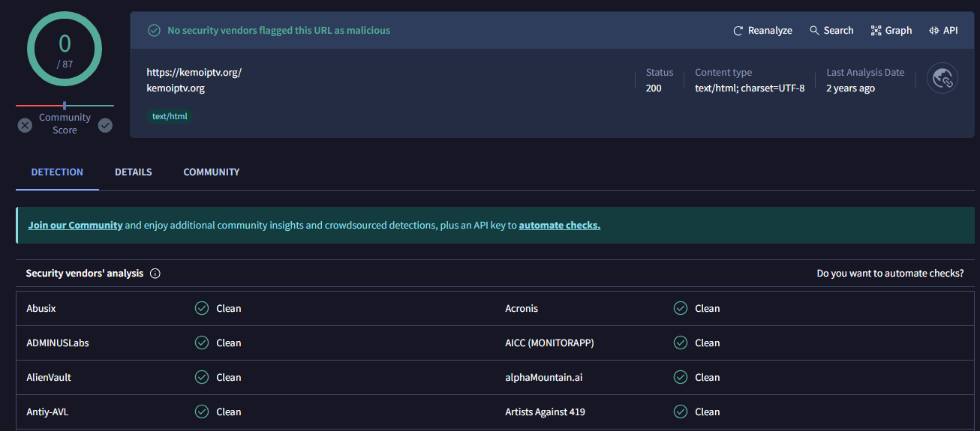This screenshot has height=431, width=980.
Task: Click the Acronis vendor name
Action: pyautogui.click(x=522, y=308)
